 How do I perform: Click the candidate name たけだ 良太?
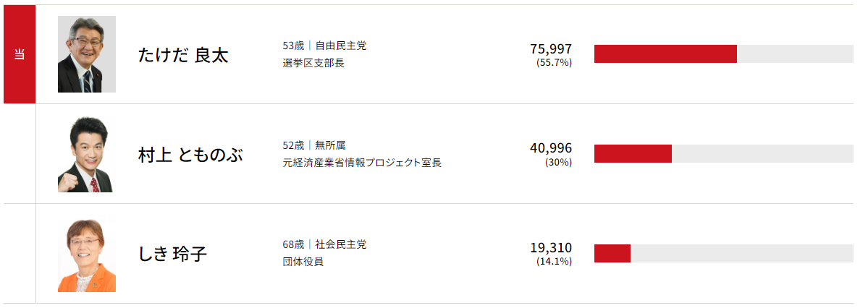(183, 55)
